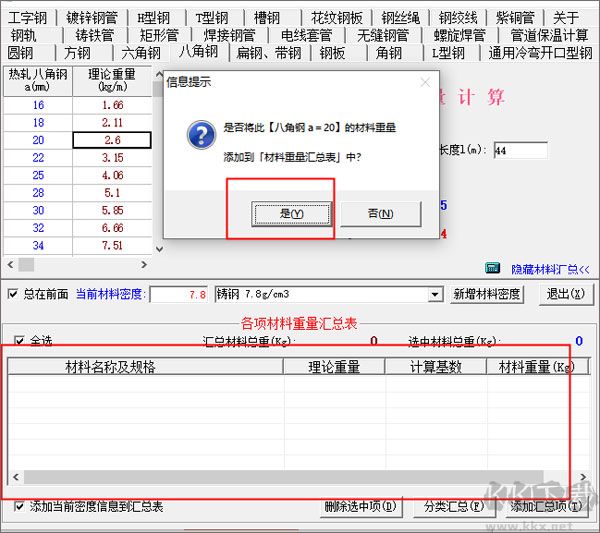Toggle 添加当前密度信息到汇总表 checkbox

click(19, 506)
